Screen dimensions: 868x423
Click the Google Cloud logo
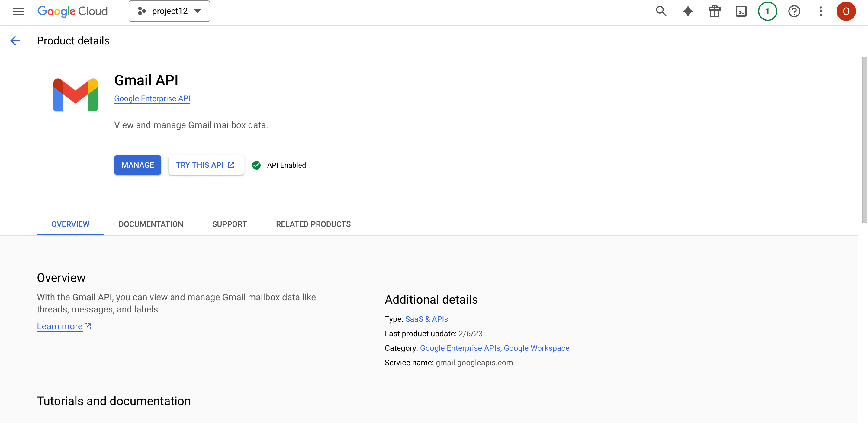click(x=72, y=11)
